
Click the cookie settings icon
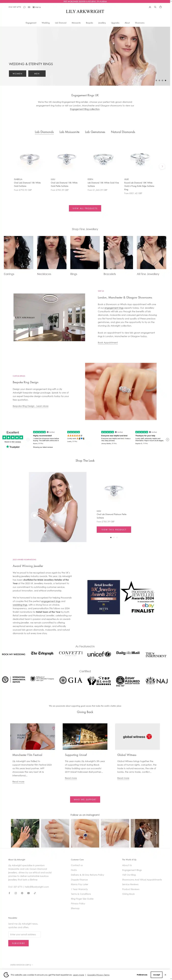point(6,975)
